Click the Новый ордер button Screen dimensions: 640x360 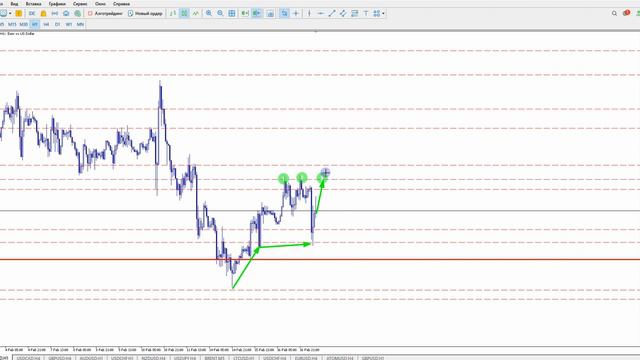click(145, 13)
